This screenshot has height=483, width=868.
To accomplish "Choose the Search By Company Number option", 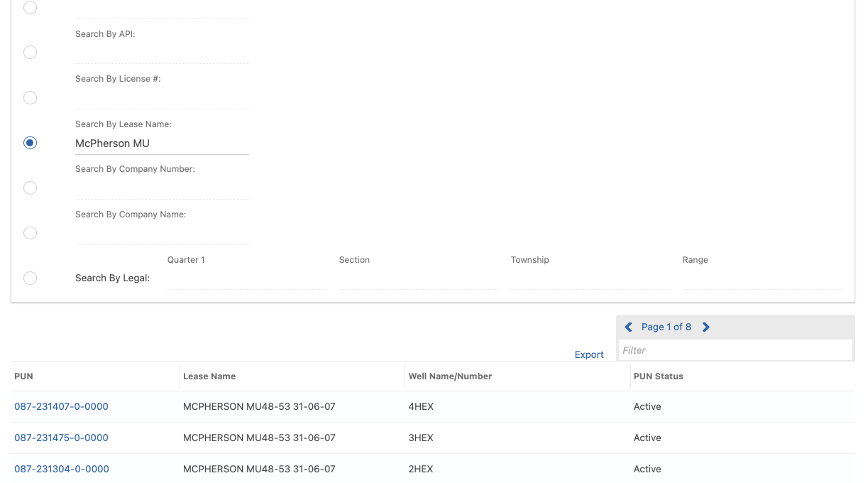I will [x=30, y=188].
